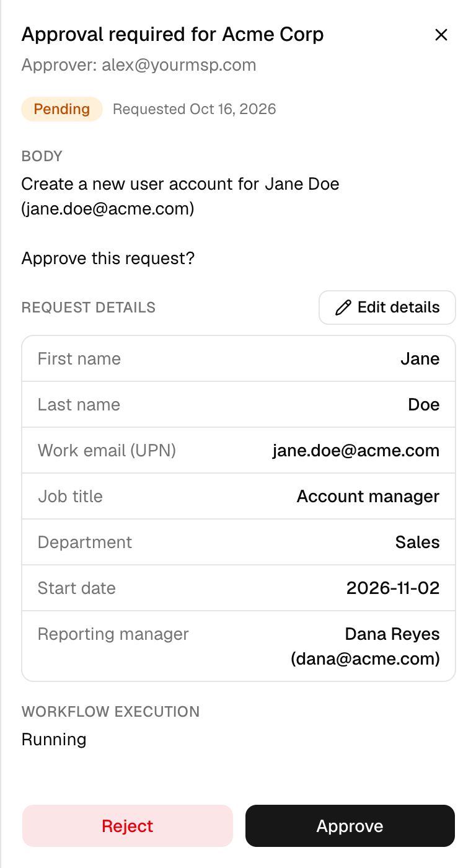476x868 pixels.
Task: Click the Department field label
Action: pyautogui.click(x=85, y=542)
